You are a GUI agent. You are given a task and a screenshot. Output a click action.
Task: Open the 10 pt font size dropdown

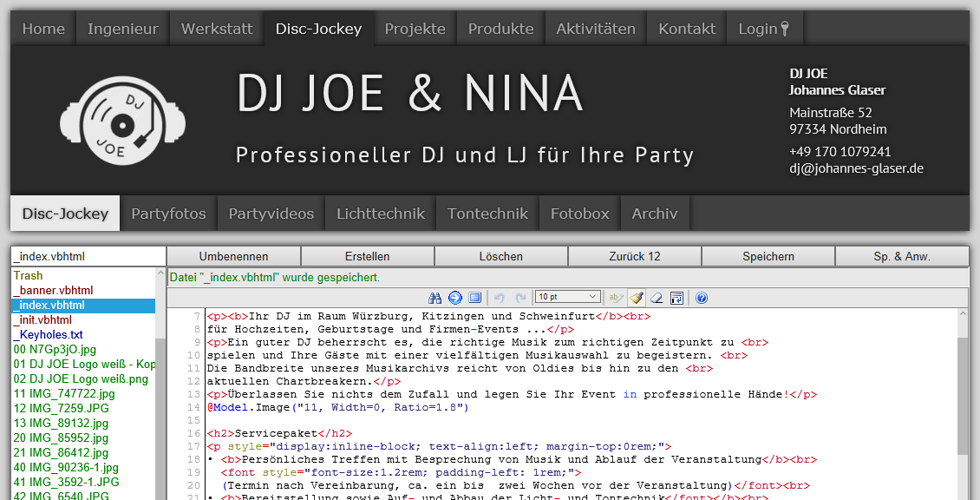(x=567, y=297)
